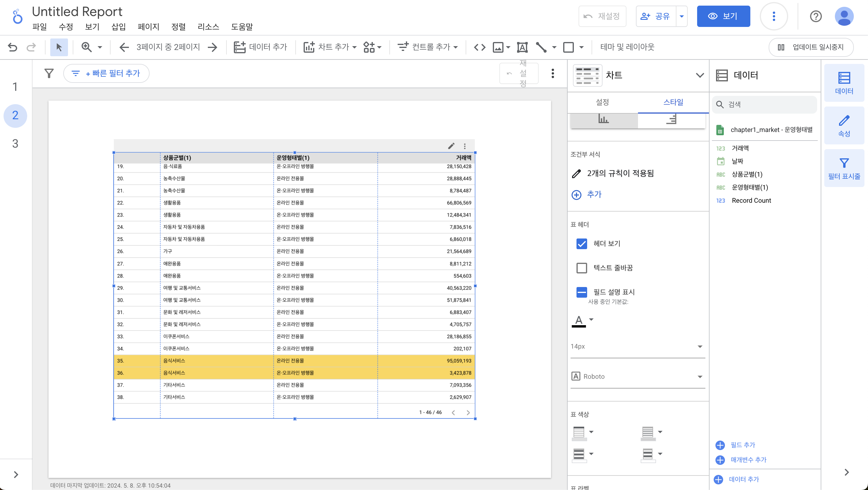Click the help question mark icon
Image resolution: width=868 pixels, height=490 pixels.
click(x=815, y=16)
